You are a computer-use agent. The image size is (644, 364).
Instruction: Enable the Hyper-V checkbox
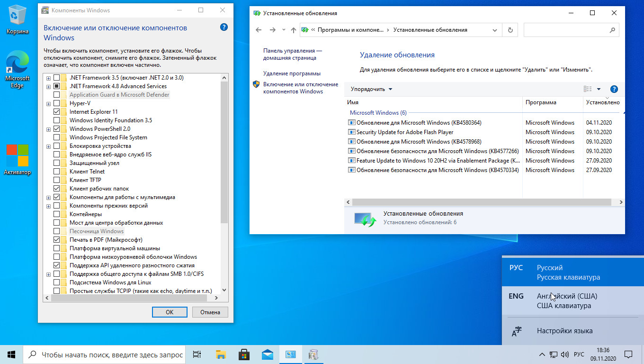point(57,103)
